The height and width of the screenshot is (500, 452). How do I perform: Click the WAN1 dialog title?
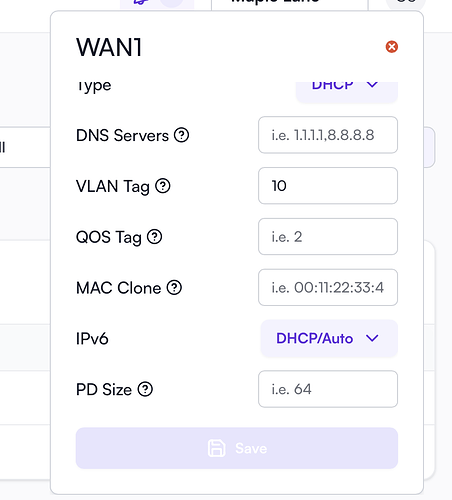click(109, 47)
